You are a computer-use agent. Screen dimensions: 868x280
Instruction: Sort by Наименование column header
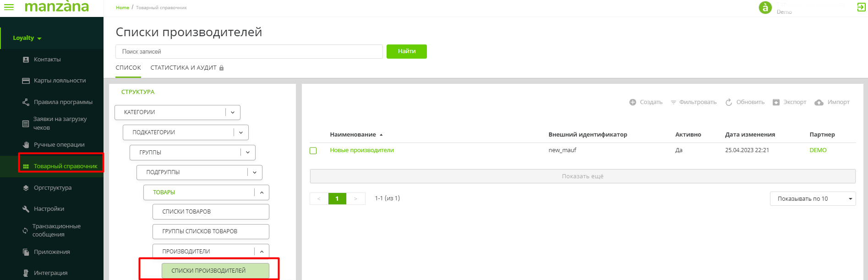353,135
